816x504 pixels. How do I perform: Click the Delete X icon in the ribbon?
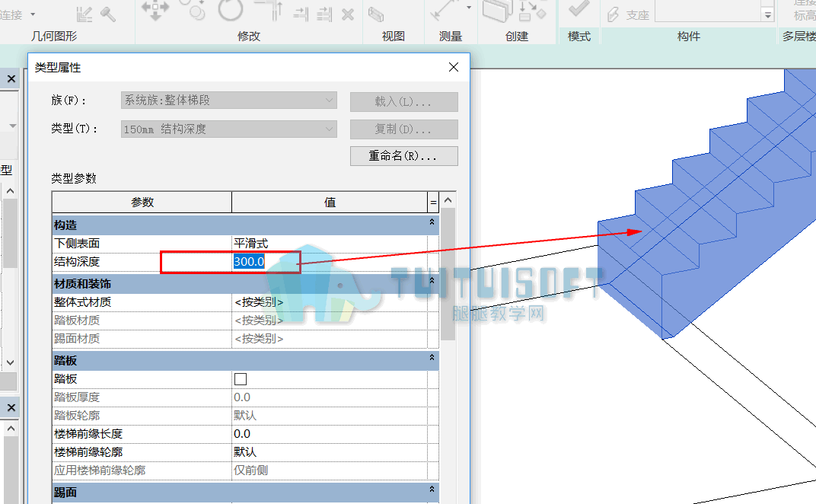click(348, 14)
